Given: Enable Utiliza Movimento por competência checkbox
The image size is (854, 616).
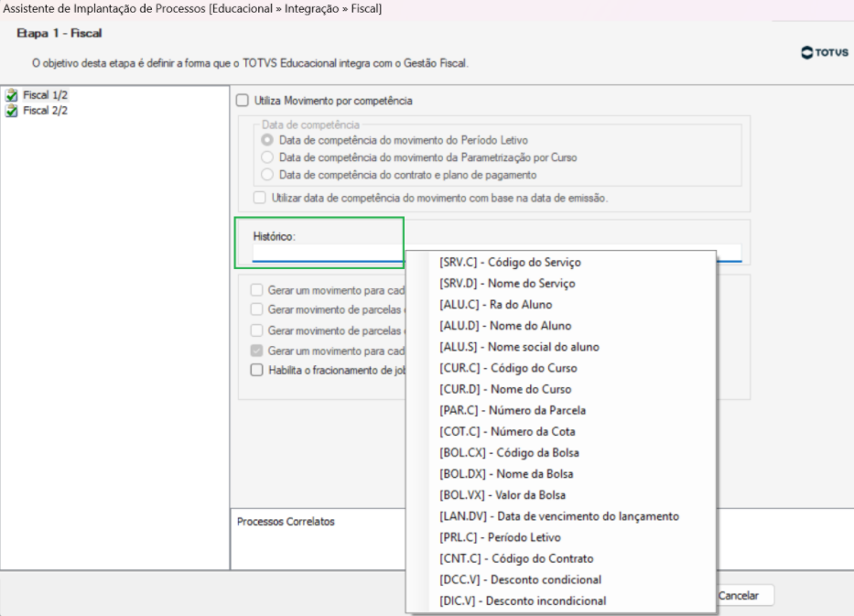Looking at the screenshot, I should click(243, 100).
